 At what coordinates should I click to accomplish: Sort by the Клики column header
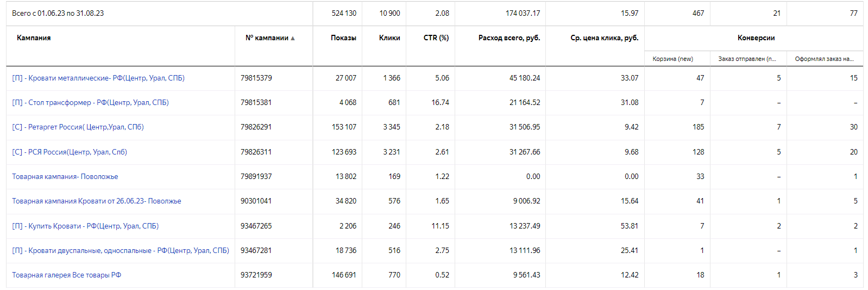point(389,38)
